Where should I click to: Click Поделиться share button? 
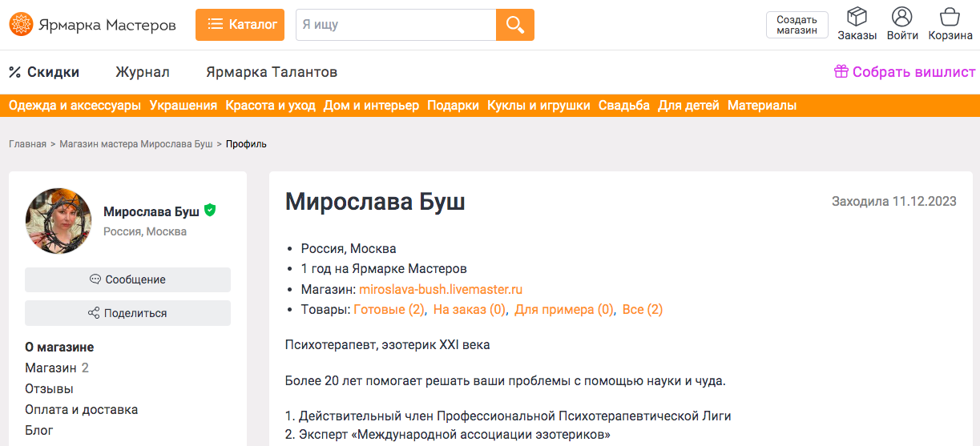pos(127,313)
